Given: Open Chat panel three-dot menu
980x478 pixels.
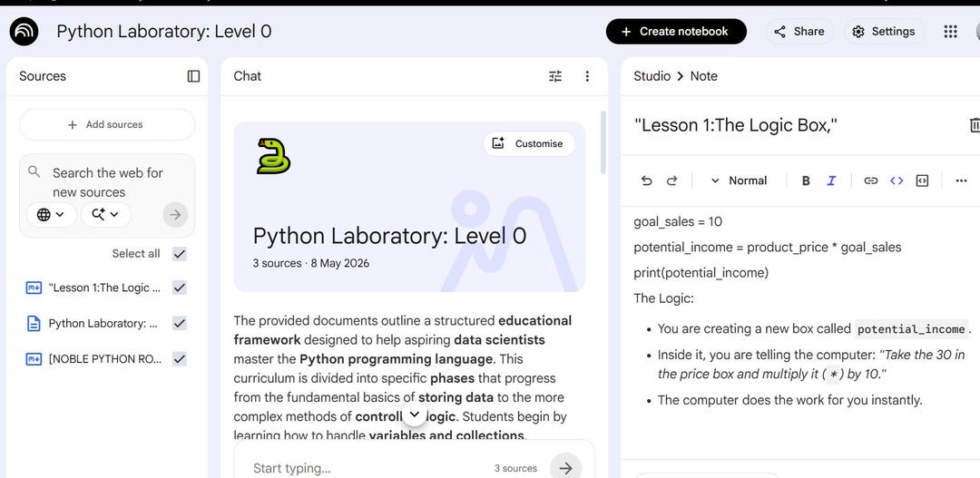Looking at the screenshot, I should pyautogui.click(x=587, y=76).
